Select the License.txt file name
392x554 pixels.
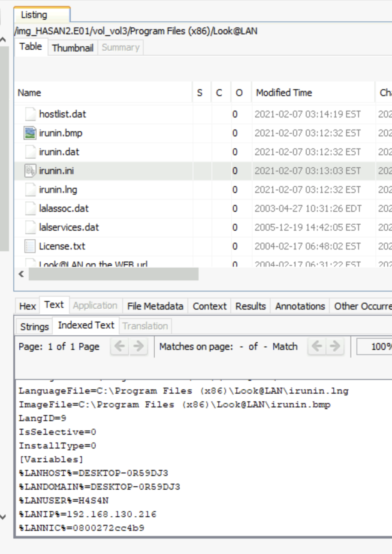point(62,246)
